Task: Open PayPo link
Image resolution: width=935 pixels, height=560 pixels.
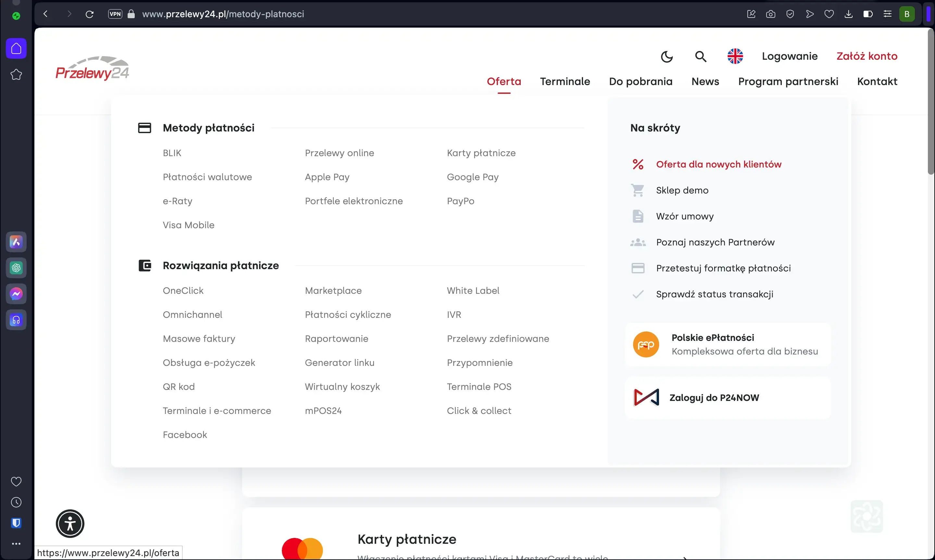Action: tap(461, 201)
